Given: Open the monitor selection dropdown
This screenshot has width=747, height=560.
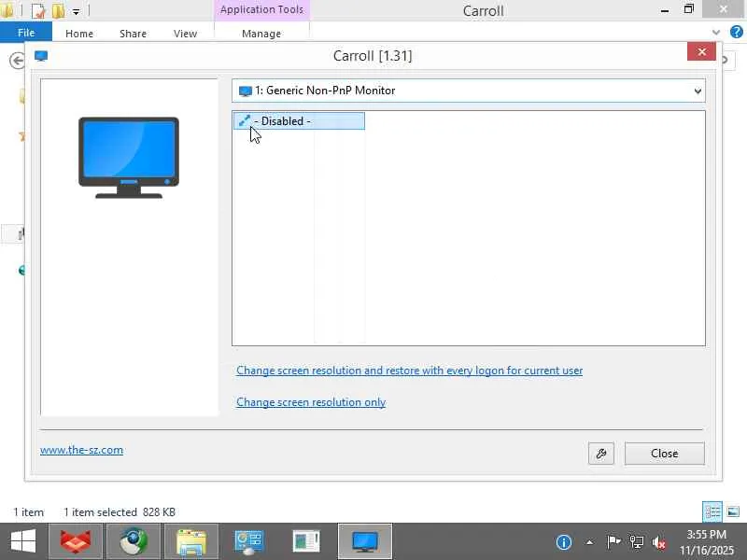Looking at the screenshot, I should coord(469,91).
